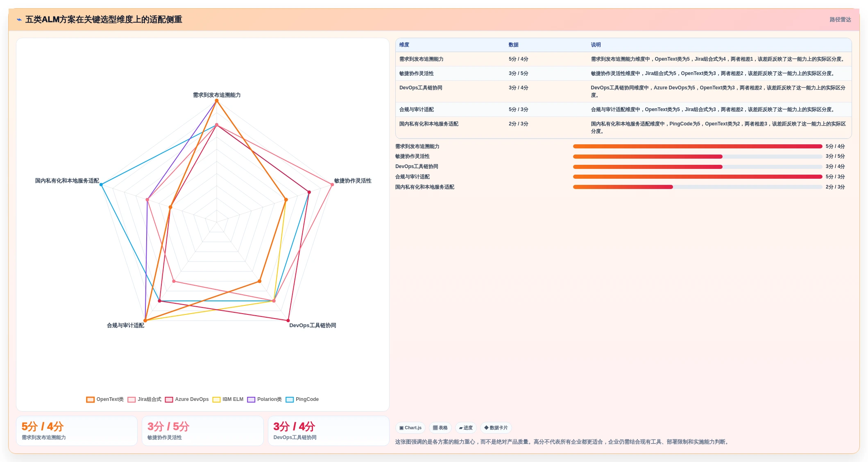Click the blue icon beside the title
The width and height of the screenshot is (868, 462).
point(19,20)
